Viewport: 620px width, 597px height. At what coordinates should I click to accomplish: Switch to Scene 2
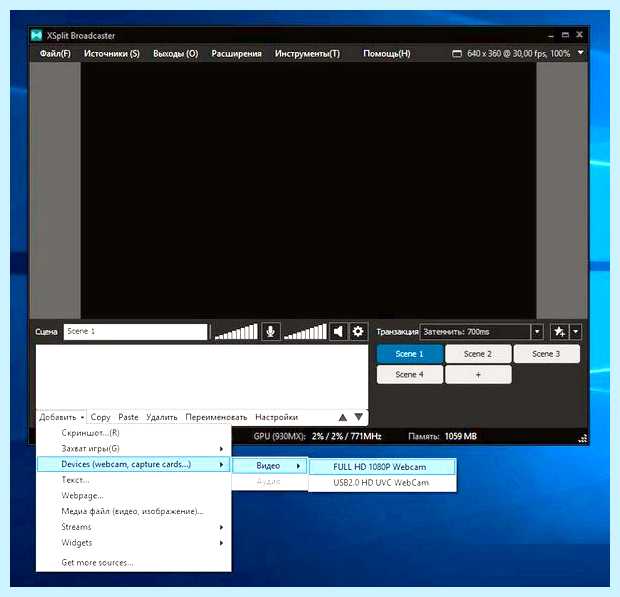tap(478, 354)
